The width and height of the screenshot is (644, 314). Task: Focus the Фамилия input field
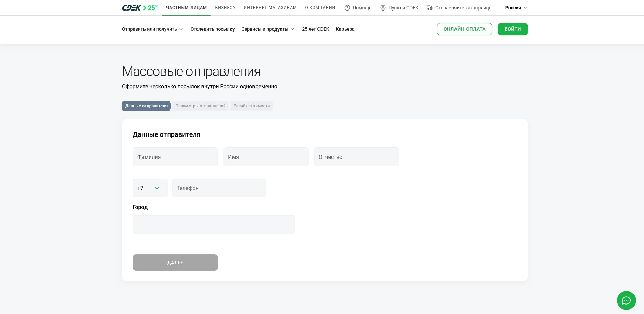tap(175, 157)
